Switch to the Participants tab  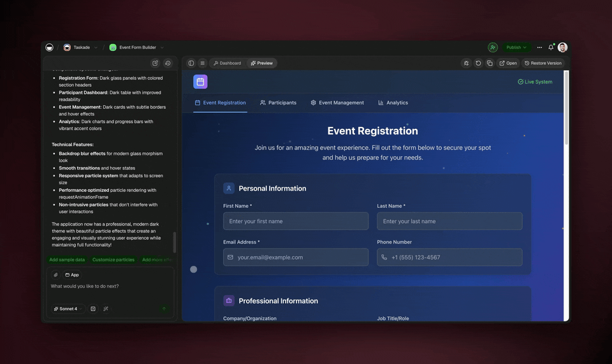278,103
